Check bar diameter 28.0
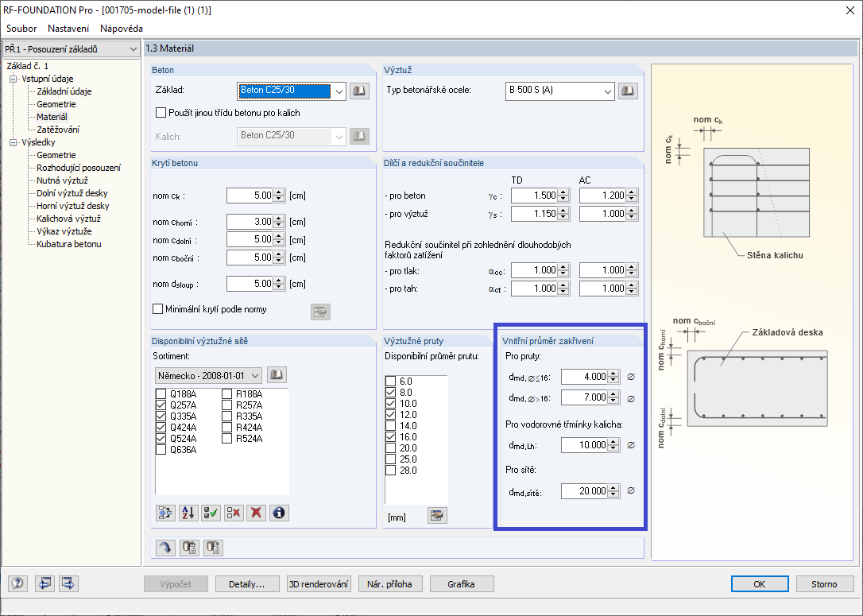The width and height of the screenshot is (863, 616). (391, 470)
